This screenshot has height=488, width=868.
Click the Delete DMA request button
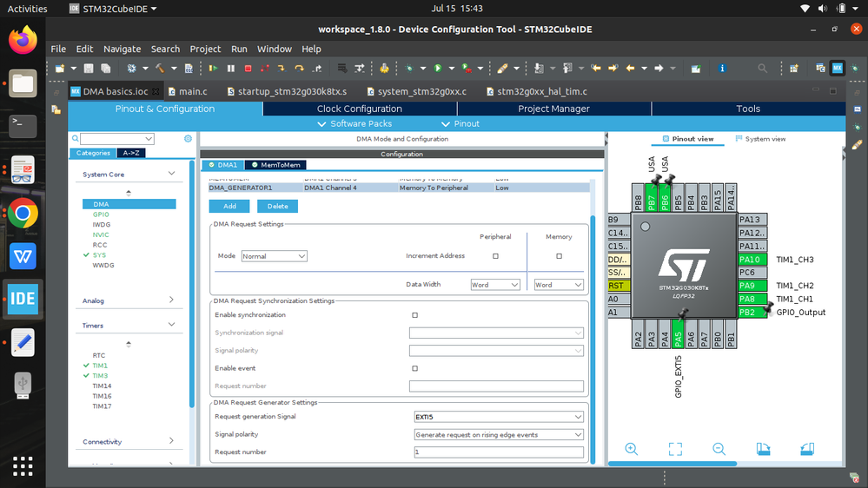click(277, 207)
